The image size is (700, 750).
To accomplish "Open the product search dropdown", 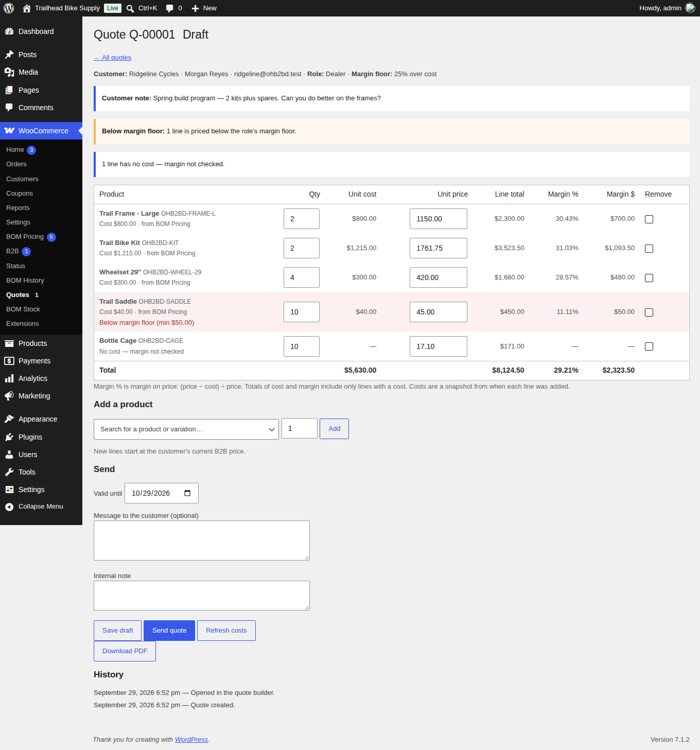I will point(186,429).
